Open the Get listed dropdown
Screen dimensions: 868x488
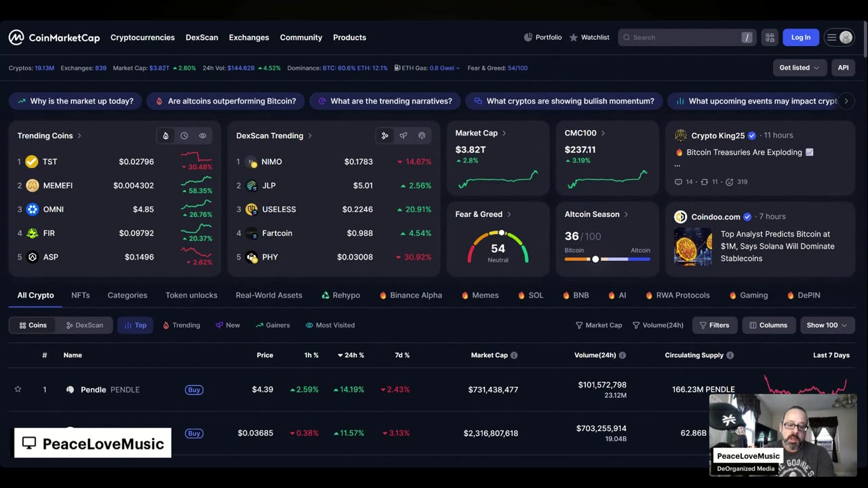coord(800,68)
